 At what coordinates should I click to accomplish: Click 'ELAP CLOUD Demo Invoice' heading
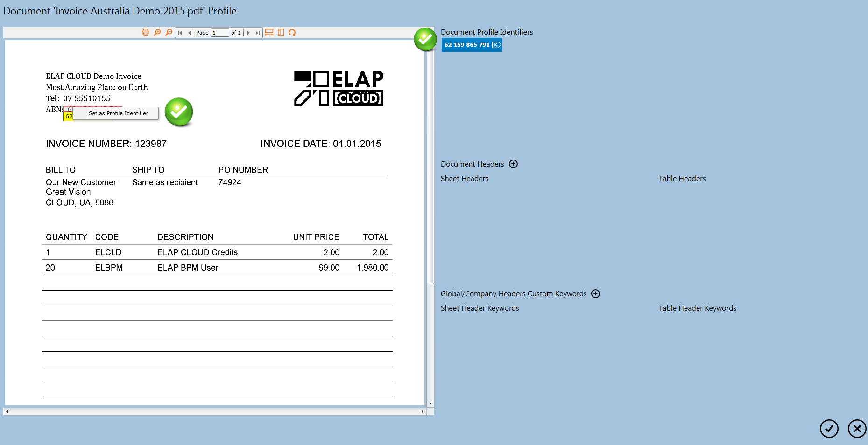[x=93, y=76]
